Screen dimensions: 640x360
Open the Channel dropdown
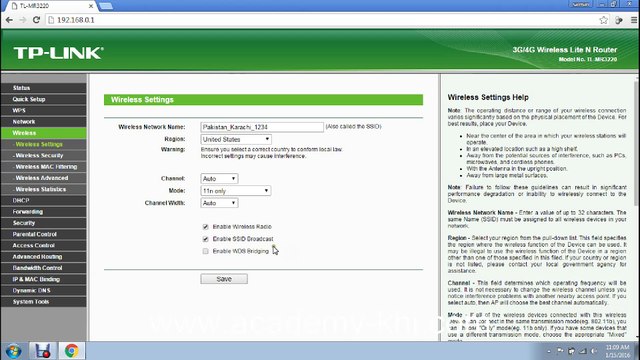pos(219,178)
